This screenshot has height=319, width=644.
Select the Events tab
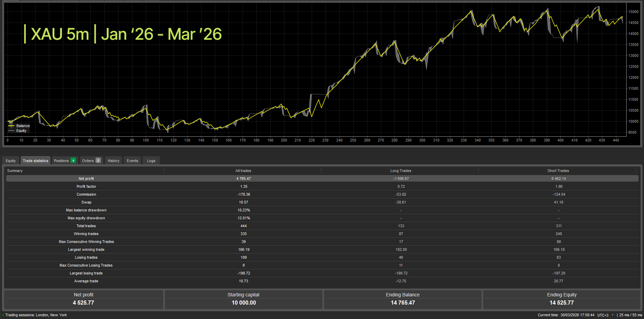click(x=132, y=160)
